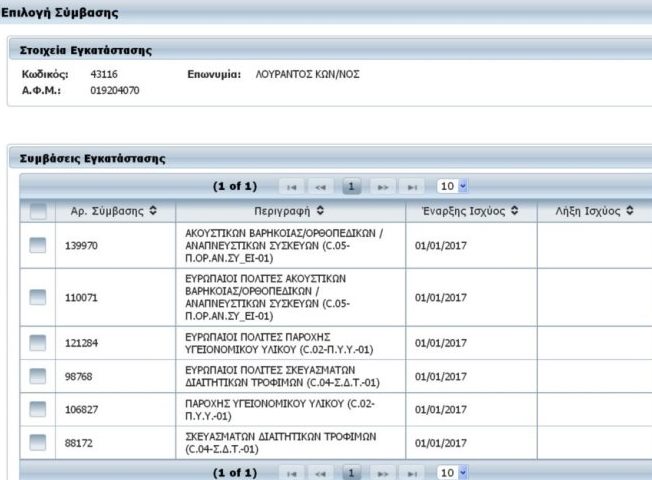Click the Έναρξης Ισχύος header text
This screenshot has height=480, width=652.
click(x=464, y=211)
